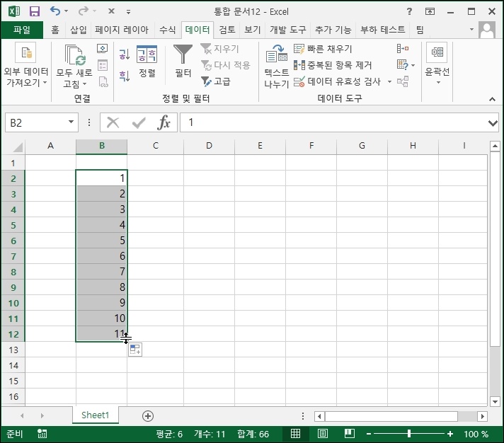Click the Save icon in quick access toolbar
Viewport: 504px width, 443px height.
35,11
